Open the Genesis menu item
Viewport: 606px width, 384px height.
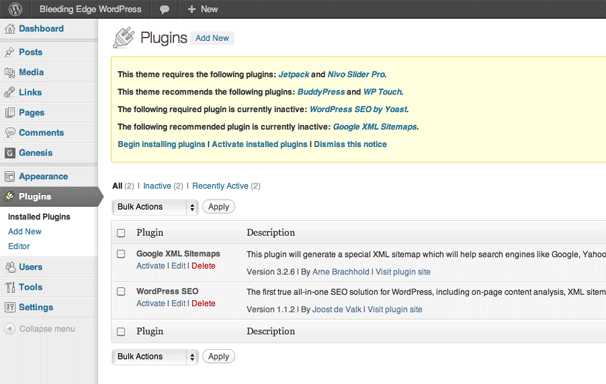coord(36,153)
